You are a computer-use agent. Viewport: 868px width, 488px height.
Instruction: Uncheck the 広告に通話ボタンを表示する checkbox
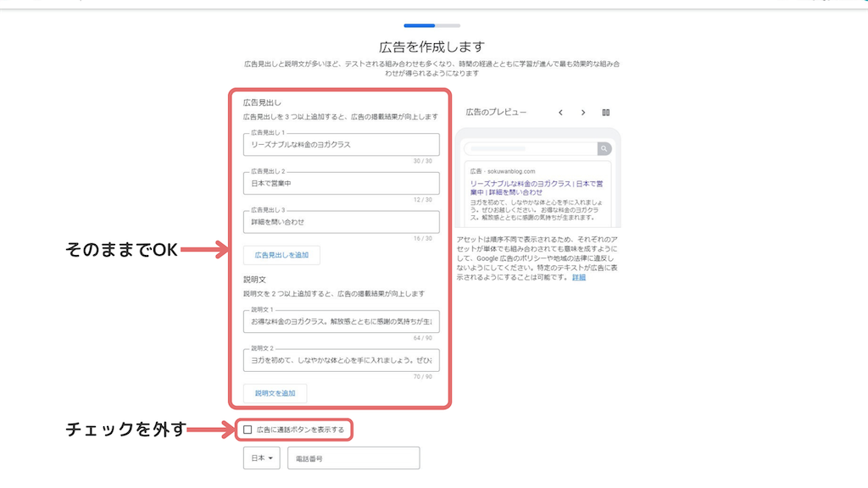[248, 430]
